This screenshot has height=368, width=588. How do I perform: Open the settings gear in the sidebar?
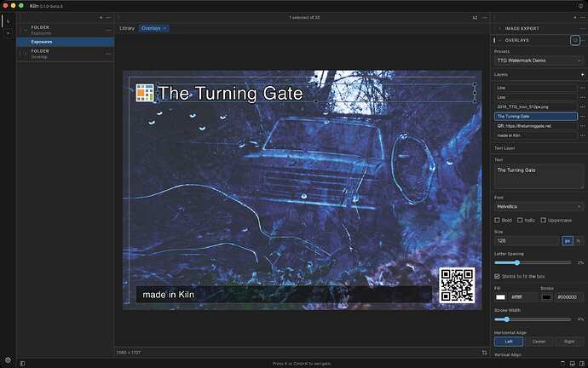pos(8,360)
